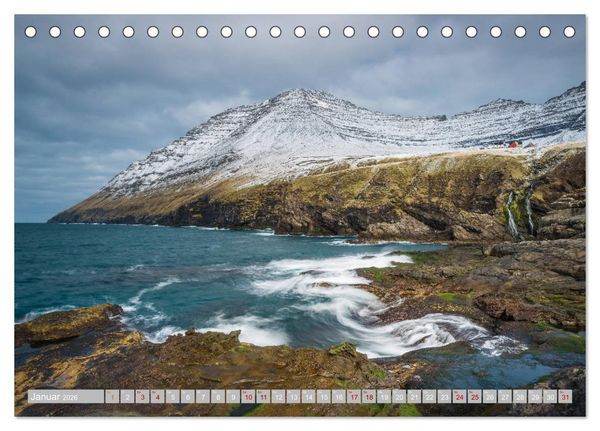Pick date 4 on the calendar strip

pyautogui.click(x=157, y=397)
